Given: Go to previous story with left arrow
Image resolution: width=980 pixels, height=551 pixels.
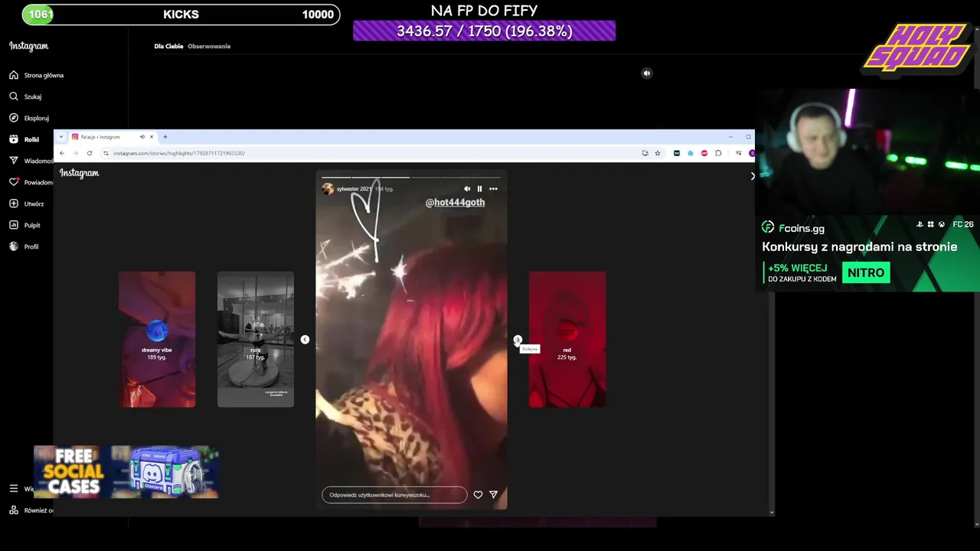Looking at the screenshot, I should coord(305,340).
